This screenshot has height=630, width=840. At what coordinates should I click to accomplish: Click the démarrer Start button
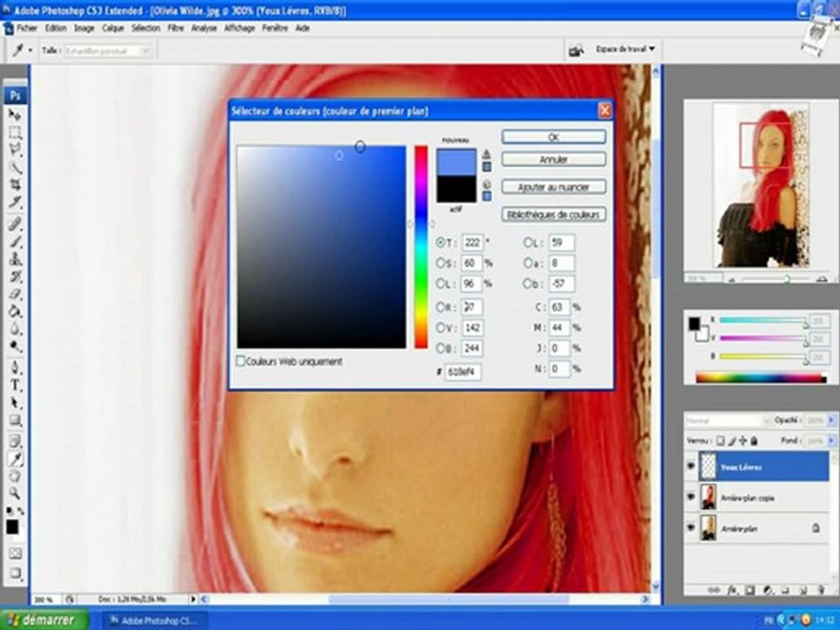[45, 619]
